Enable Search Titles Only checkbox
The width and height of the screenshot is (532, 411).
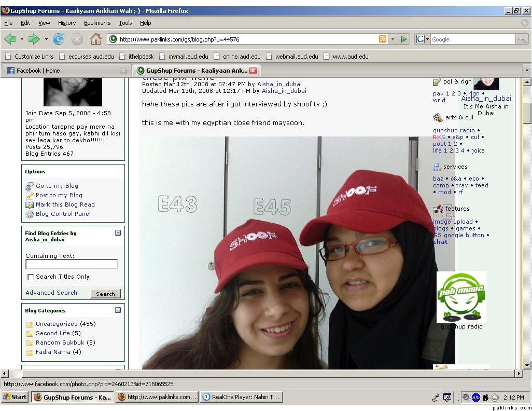click(x=30, y=277)
